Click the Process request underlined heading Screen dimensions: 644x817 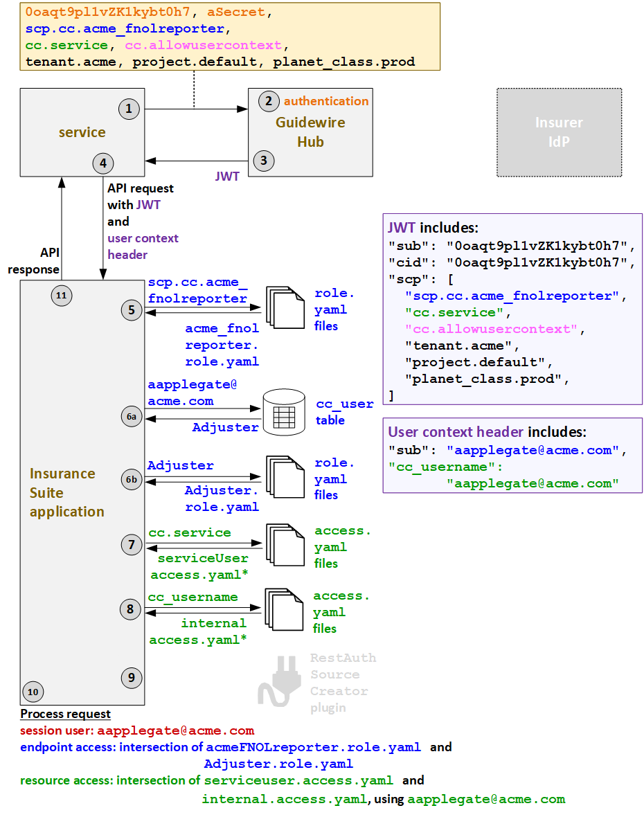(x=65, y=714)
